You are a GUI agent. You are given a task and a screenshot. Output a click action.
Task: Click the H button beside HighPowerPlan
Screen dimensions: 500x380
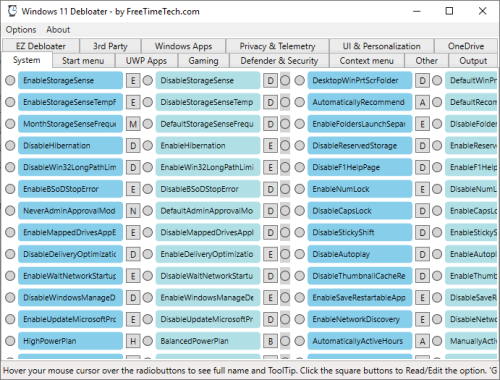tap(133, 341)
